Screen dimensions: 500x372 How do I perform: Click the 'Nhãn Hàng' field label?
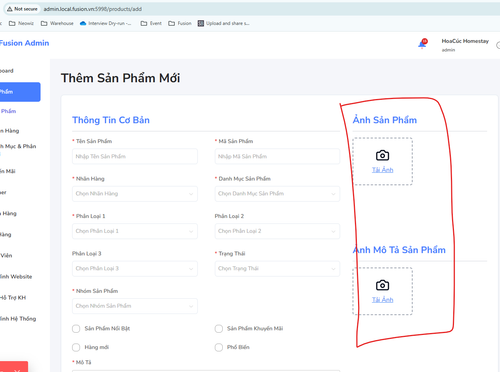click(90, 179)
